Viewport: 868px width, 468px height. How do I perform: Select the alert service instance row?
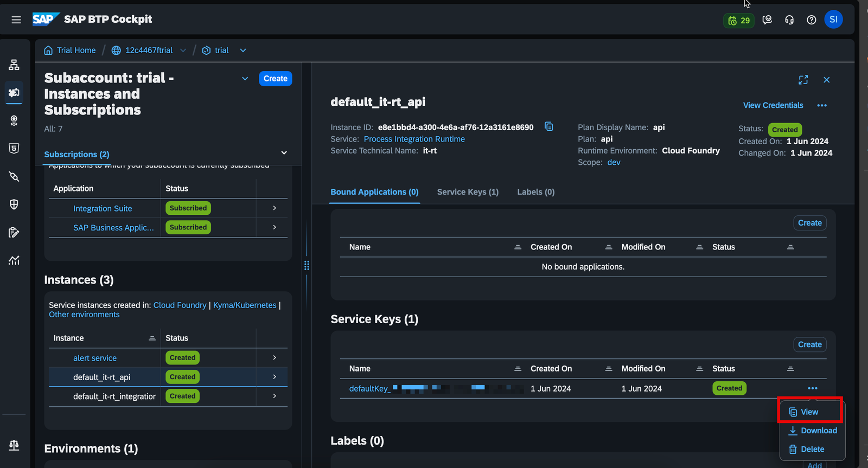coord(95,358)
